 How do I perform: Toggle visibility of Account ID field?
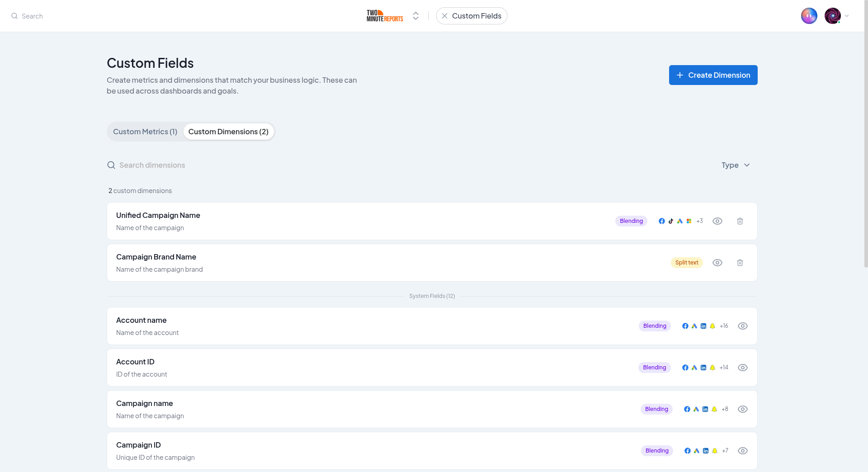click(743, 368)
